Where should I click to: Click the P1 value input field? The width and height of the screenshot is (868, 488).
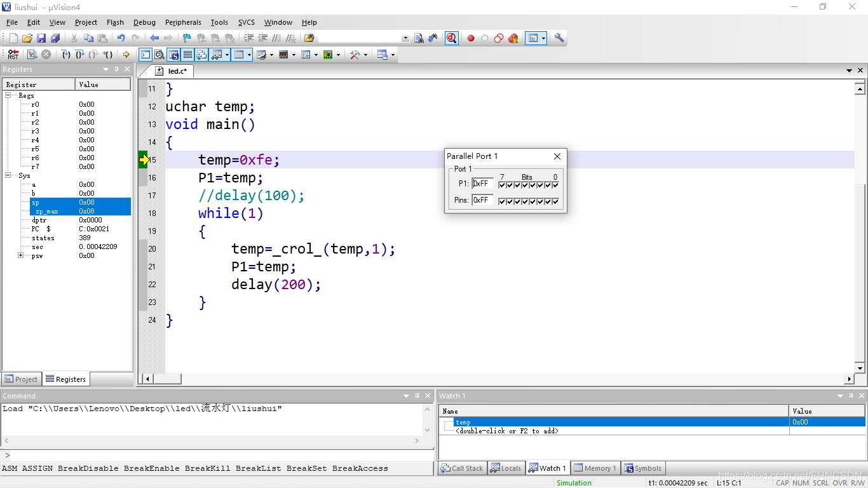(x=482, y=184)
